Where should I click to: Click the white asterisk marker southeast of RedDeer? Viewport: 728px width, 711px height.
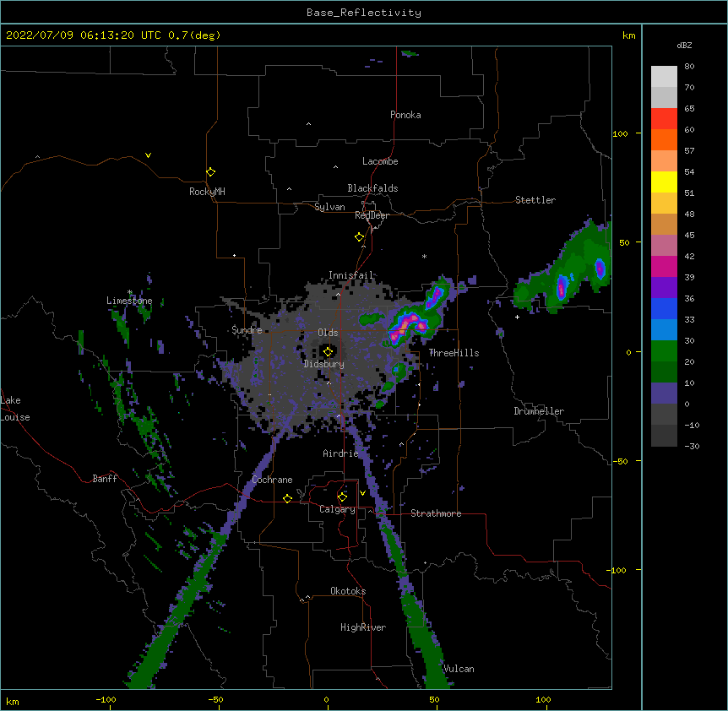point(424,256)
